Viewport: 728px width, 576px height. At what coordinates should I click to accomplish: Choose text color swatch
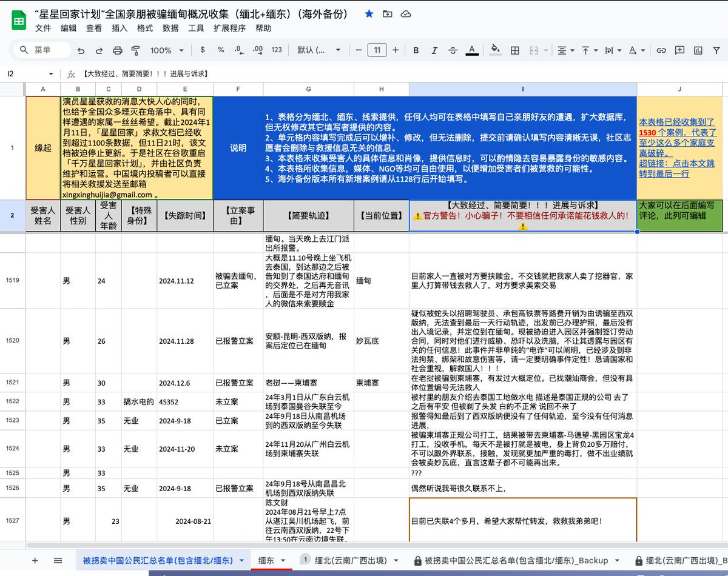472,50
